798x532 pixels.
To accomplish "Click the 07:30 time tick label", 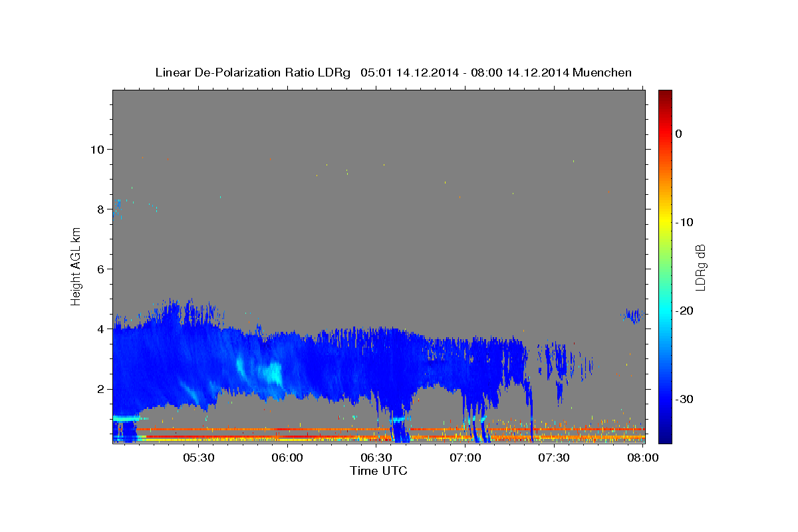I will (554, 458).
